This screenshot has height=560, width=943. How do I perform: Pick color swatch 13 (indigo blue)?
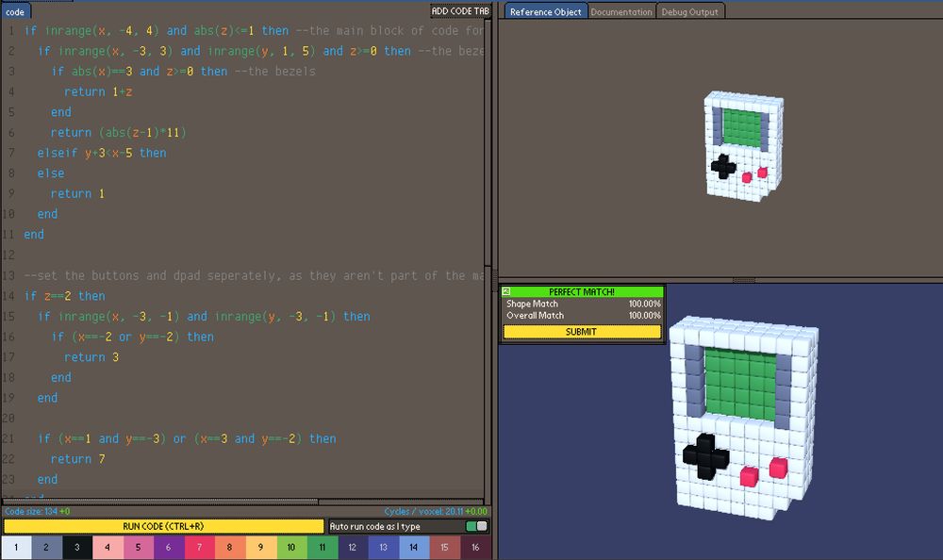384,548
